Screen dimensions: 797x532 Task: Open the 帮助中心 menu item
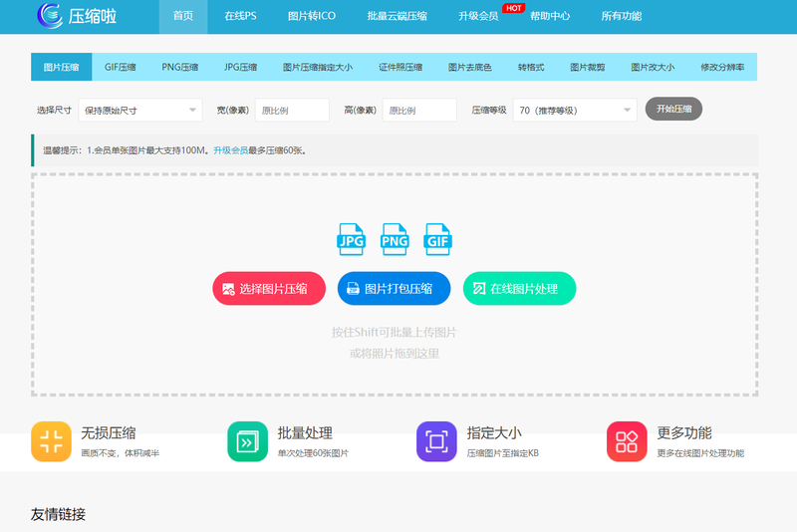(x=550, y=16)
